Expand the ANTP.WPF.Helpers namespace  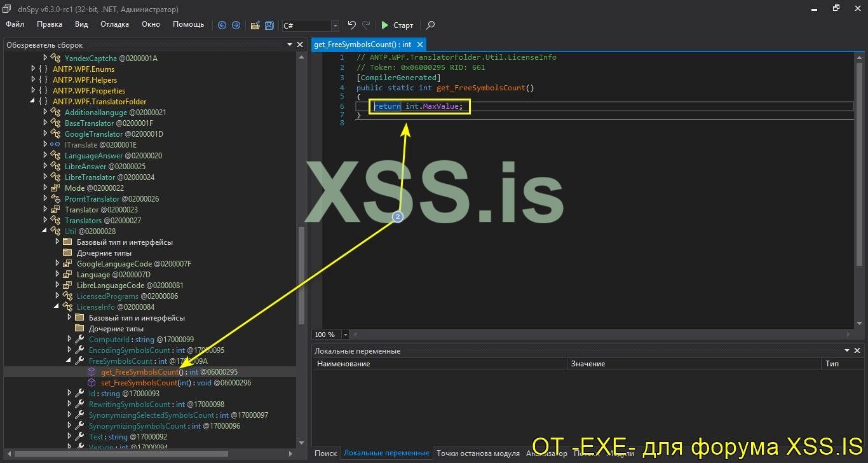tap(34, 80)
